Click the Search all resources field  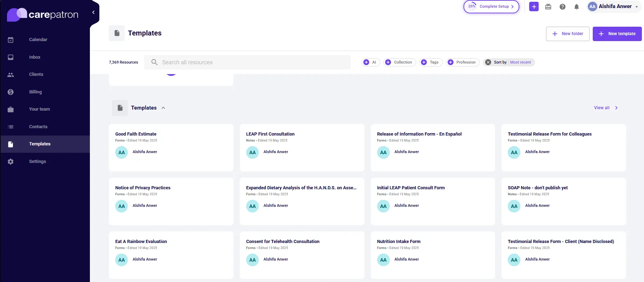point(247,62)
